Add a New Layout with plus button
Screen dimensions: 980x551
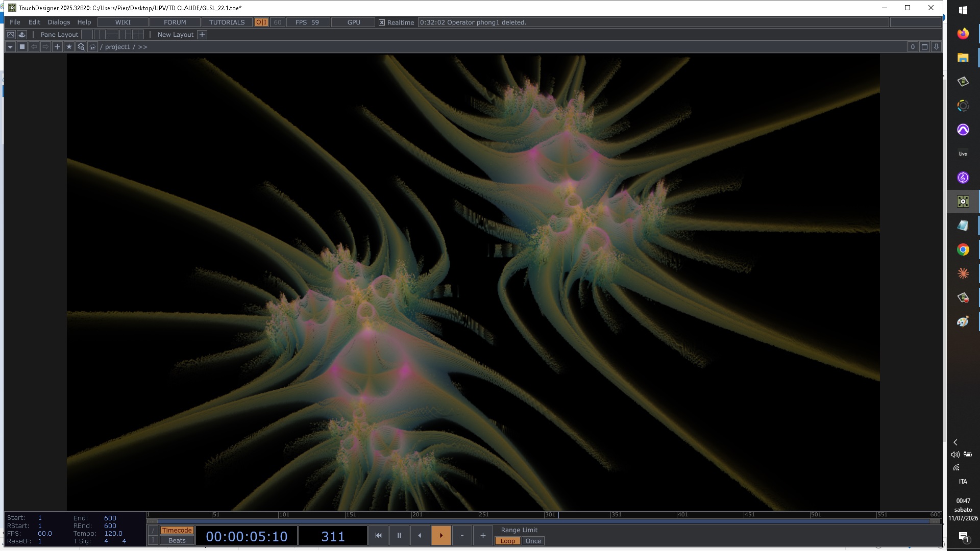pyautogui.click(x=202, y=35)
